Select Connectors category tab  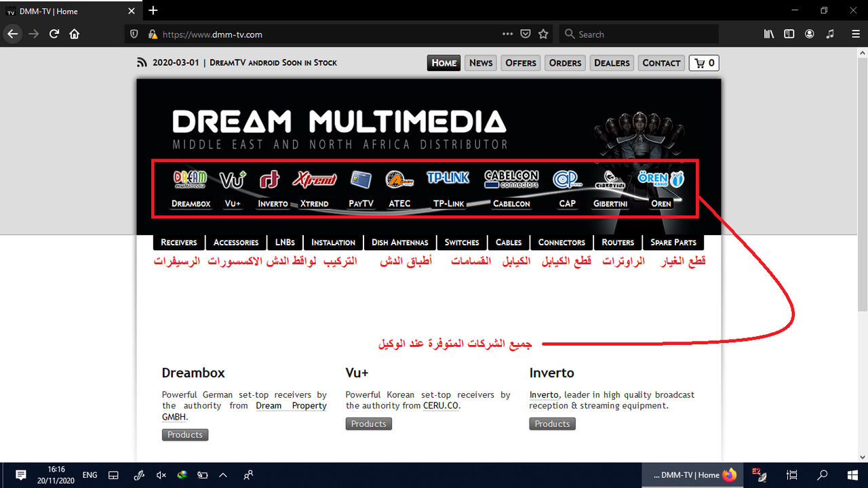click(x=561, y=243)
